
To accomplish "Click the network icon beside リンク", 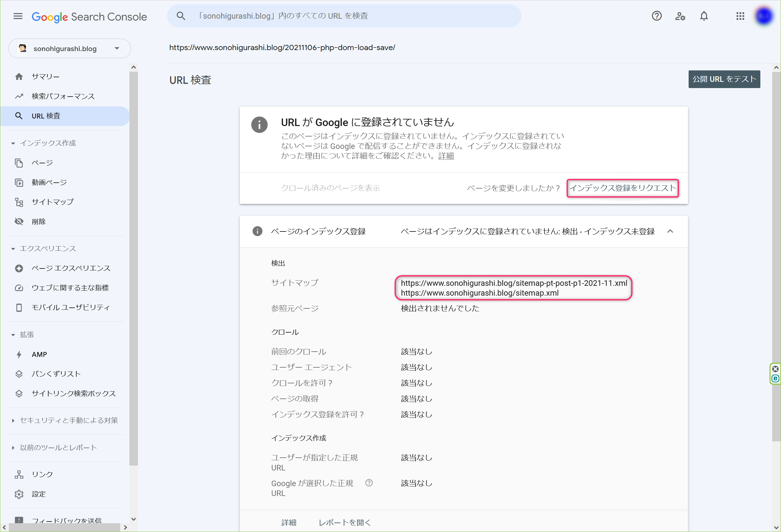I will pyautogui.click(x=19, y=475).
